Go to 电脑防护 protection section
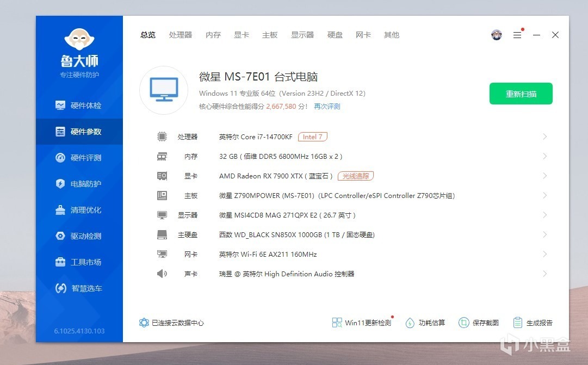588x365 pixels. (79, 184)
